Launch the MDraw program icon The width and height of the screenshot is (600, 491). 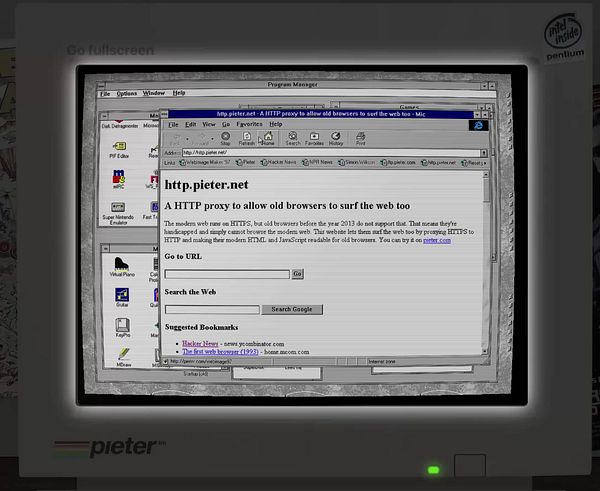pos(124,357)
